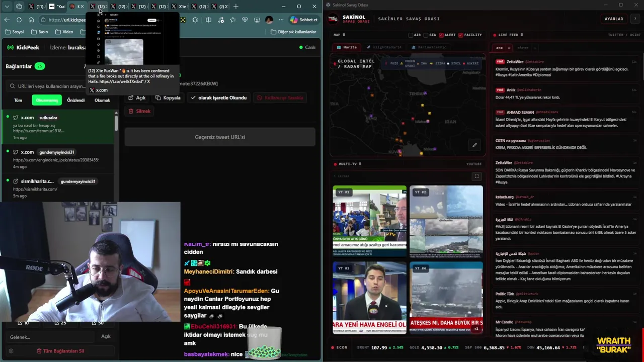Open the x.com link from gundemyayincisi31
644x362 pixels.
click(58, 158)
